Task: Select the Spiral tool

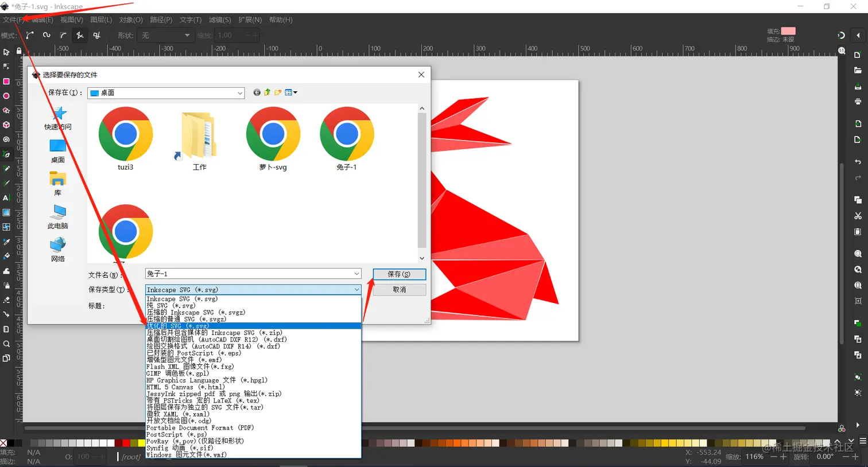Action: (6, 139)
